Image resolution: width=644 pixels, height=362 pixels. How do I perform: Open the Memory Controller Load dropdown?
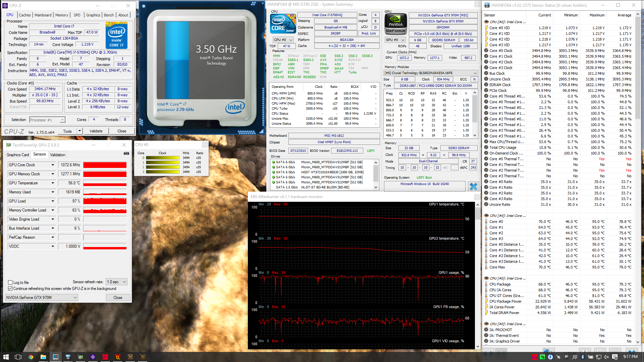[53, 210]
